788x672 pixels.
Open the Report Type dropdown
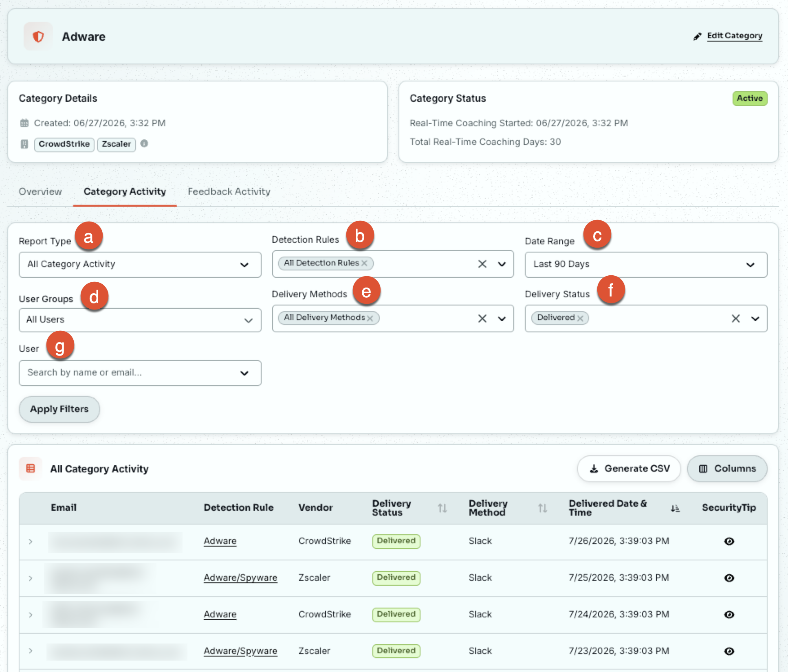[x=140, y=265]
